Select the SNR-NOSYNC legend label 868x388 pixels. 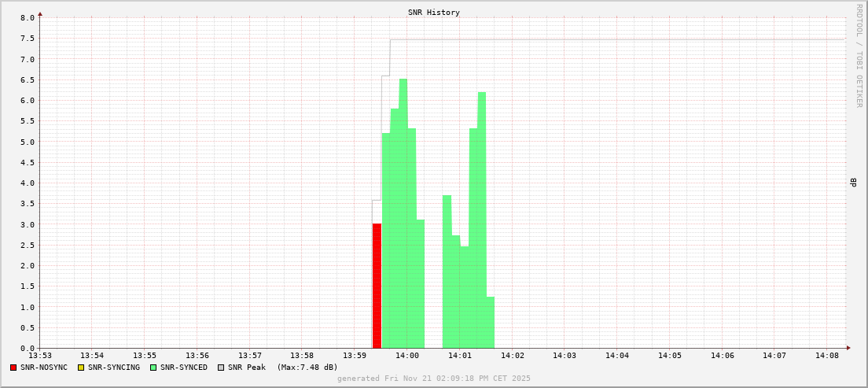pyautogui.click(x=44, y=368)
